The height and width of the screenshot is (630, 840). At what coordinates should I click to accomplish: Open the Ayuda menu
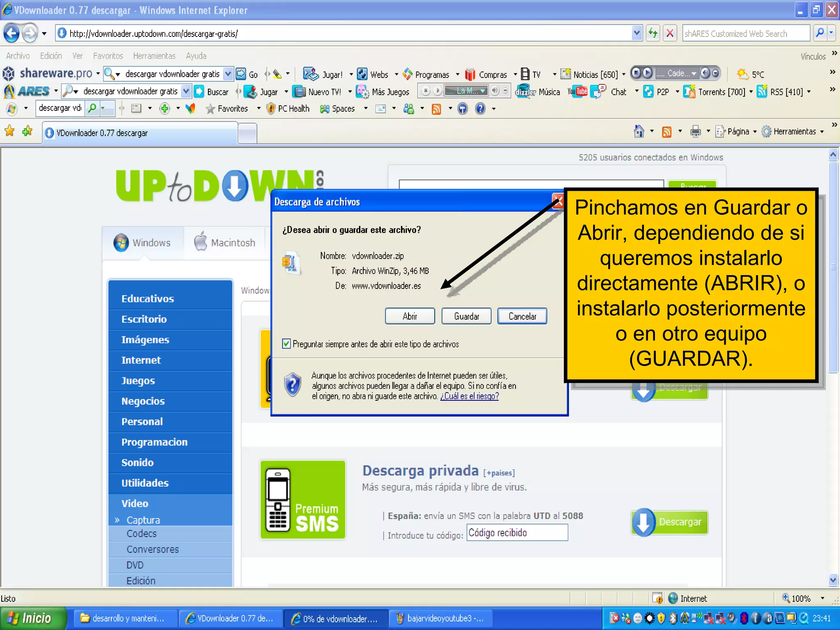pos(196,56)
